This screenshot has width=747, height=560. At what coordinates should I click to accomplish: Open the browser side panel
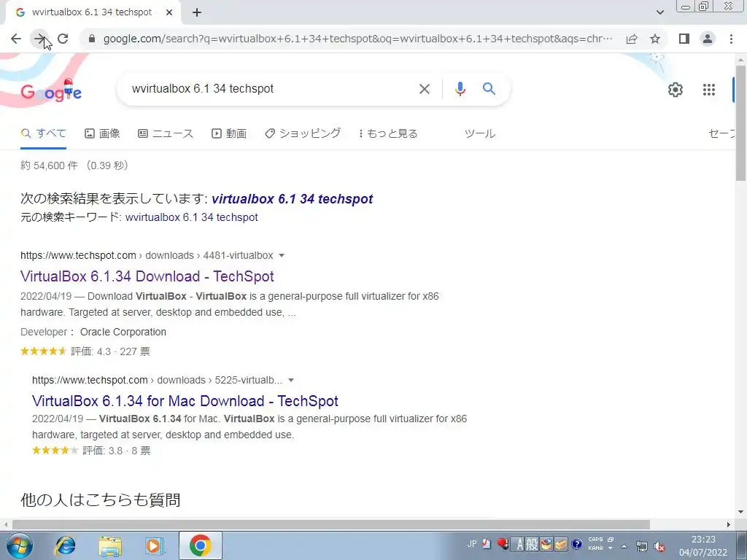point(684,39)
